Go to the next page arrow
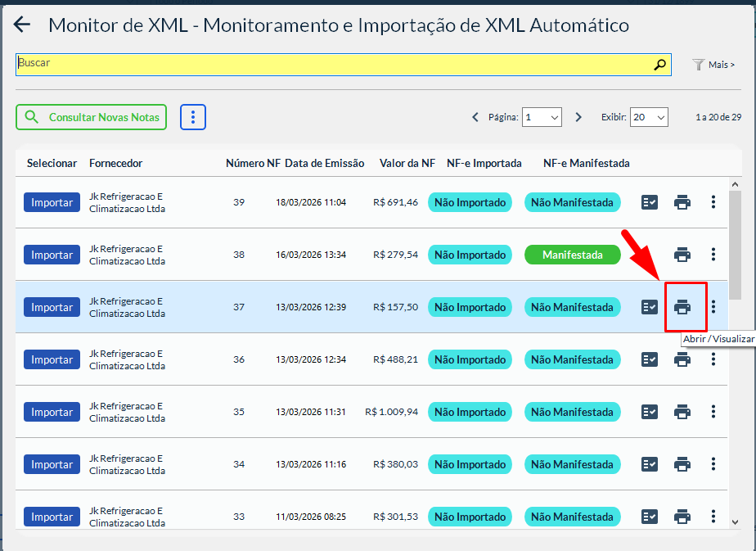 pos(578,117)
